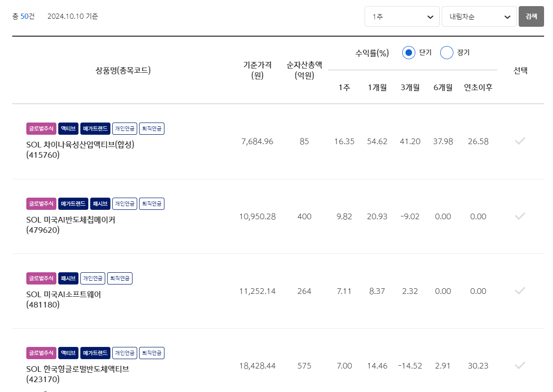553x392 pixels.
Task: Click the 1개월 column header
Action: pyautogui.click(x=377, y=87)
